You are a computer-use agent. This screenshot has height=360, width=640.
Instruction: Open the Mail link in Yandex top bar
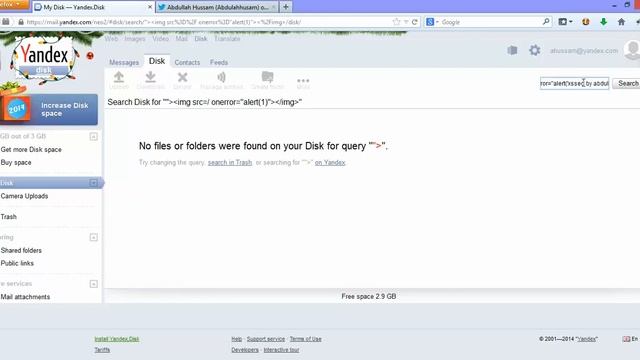tap(182, 39)
